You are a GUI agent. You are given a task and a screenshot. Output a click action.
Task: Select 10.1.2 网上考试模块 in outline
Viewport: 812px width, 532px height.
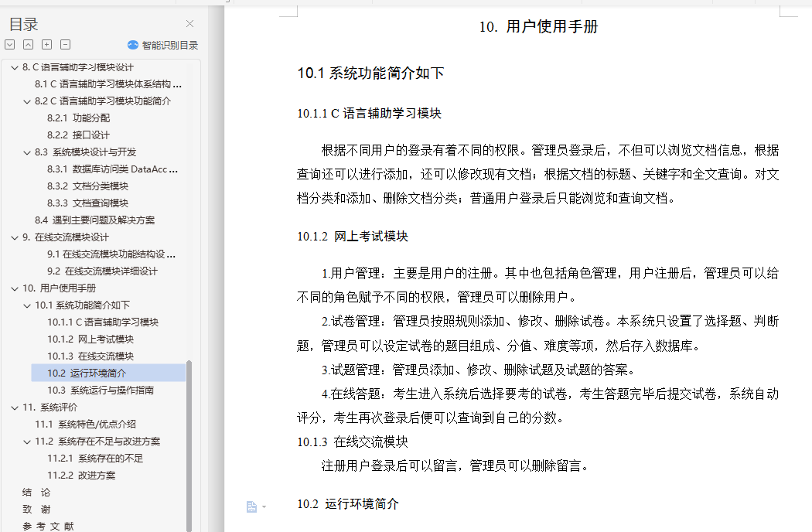[x=90, y=339]
